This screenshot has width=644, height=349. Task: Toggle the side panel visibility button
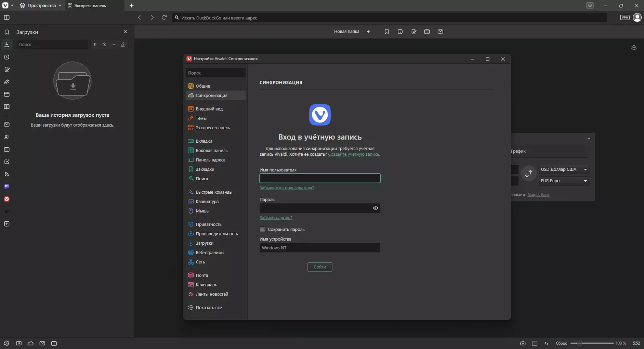pyautogui.click(x=6, y=17)
